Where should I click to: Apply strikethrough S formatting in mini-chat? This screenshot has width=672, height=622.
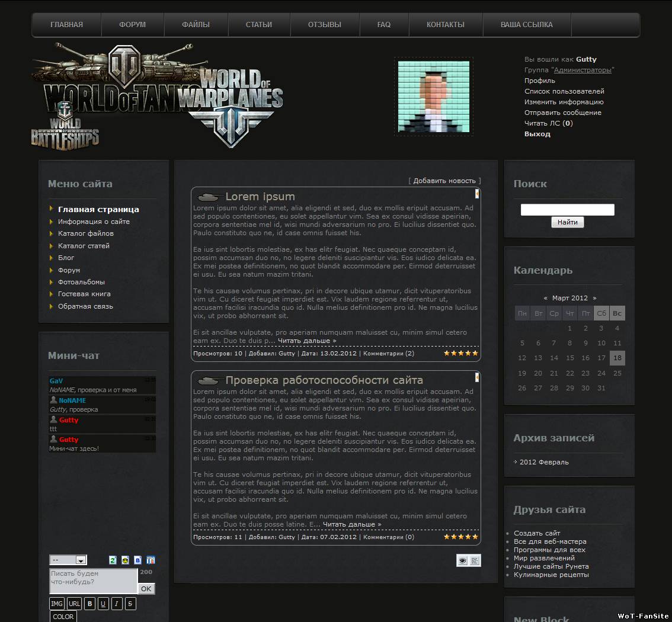130,604
